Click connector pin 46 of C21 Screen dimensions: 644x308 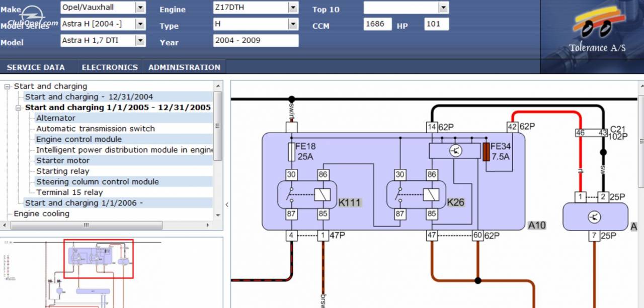tap(580, 133)
